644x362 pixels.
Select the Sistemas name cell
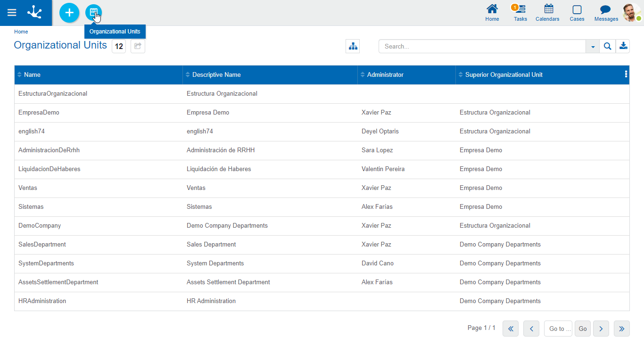pyautogui.click(x=31, y=207)
